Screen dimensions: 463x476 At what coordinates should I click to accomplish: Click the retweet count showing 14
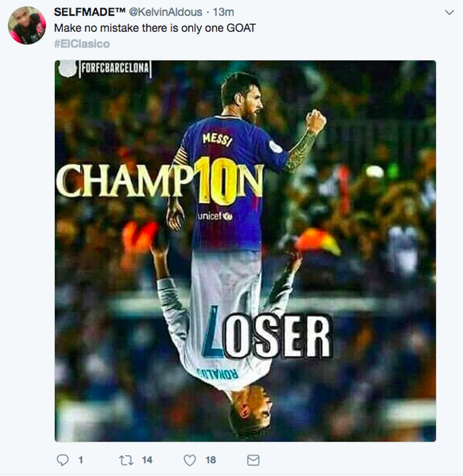tap(147, 460)
